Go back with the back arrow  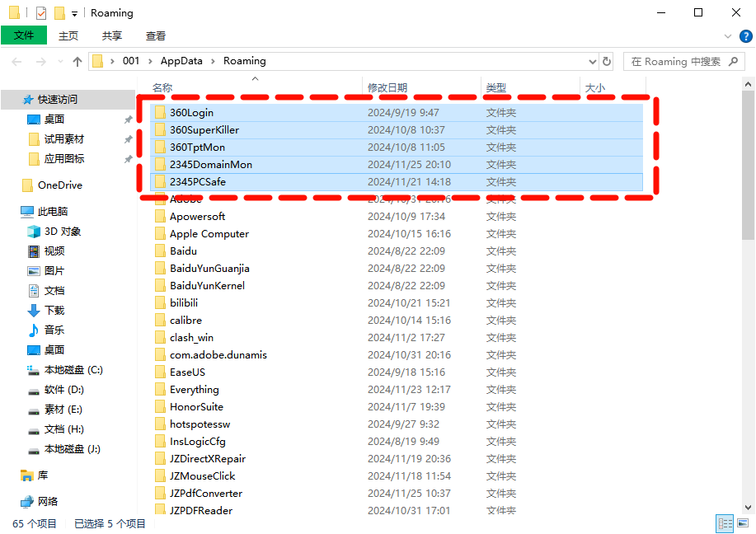(x=16, y=62)
